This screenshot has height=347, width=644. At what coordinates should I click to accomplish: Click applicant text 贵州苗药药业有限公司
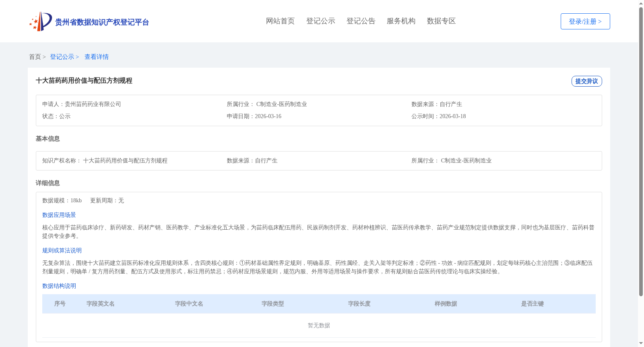(93, 104)
